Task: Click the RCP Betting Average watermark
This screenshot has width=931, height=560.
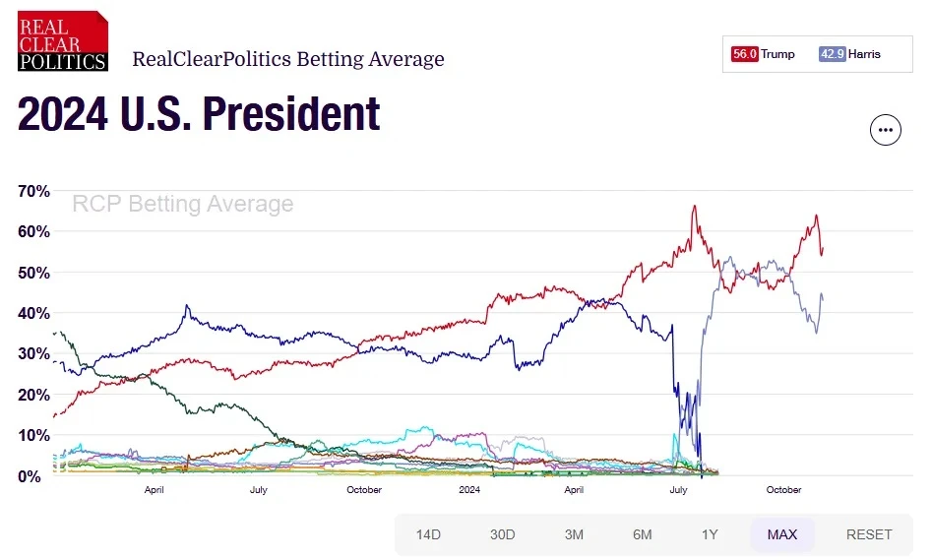Action: (183, 204)
